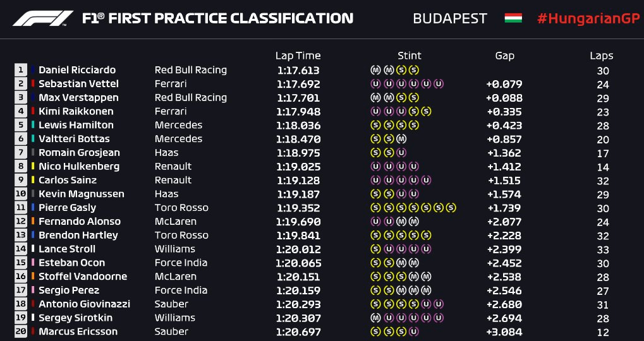644x341 pixels.
Task: Click Ericsson's ultrasoft tyre stint icon
Action: tap(414, 332)
